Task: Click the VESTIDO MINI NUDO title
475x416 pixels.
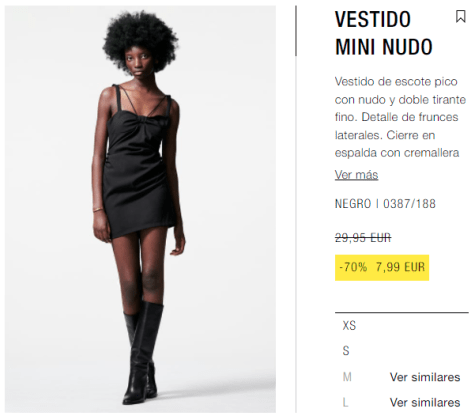Action: 384,33
